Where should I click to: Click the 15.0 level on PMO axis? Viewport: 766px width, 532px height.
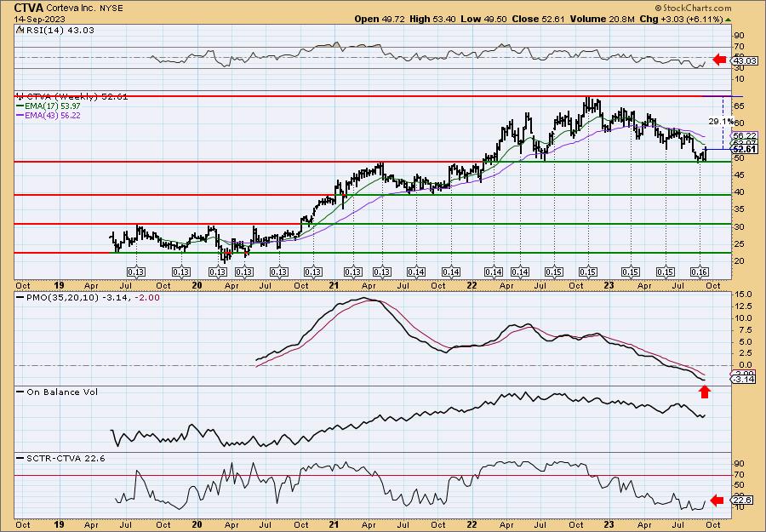[x=742, y=295]
